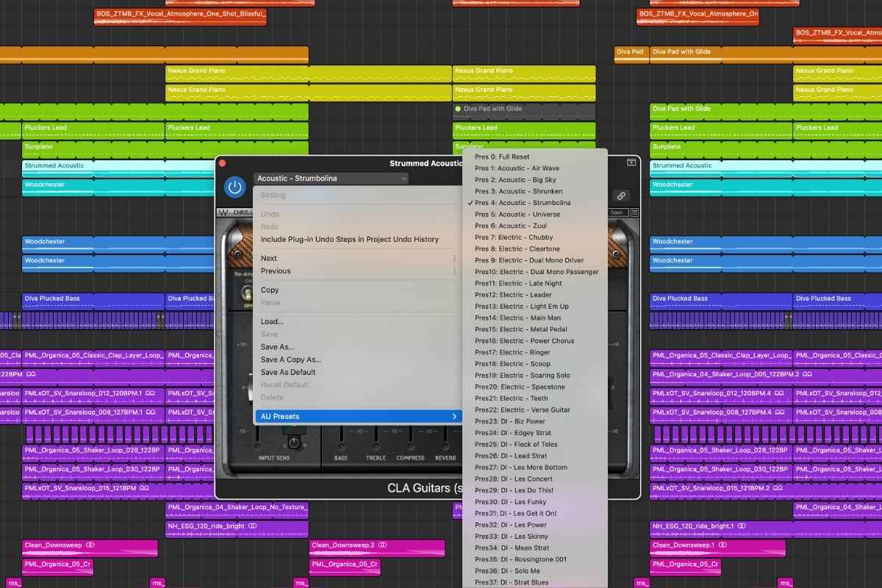Viewport: 882px width, 588px height.
Task: Click the Compress fader
Action: pyautogui.click(x=410, y=437)
